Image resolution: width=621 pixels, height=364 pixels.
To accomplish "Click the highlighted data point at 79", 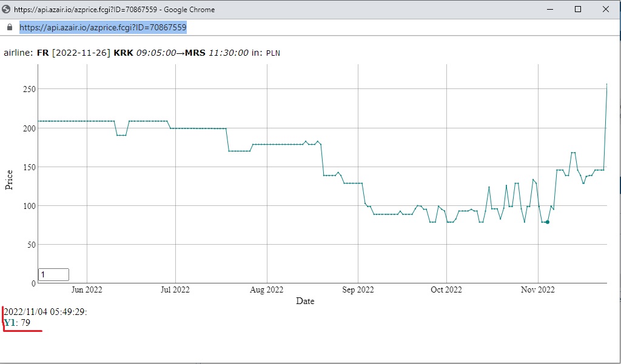I will click(548, 222).
